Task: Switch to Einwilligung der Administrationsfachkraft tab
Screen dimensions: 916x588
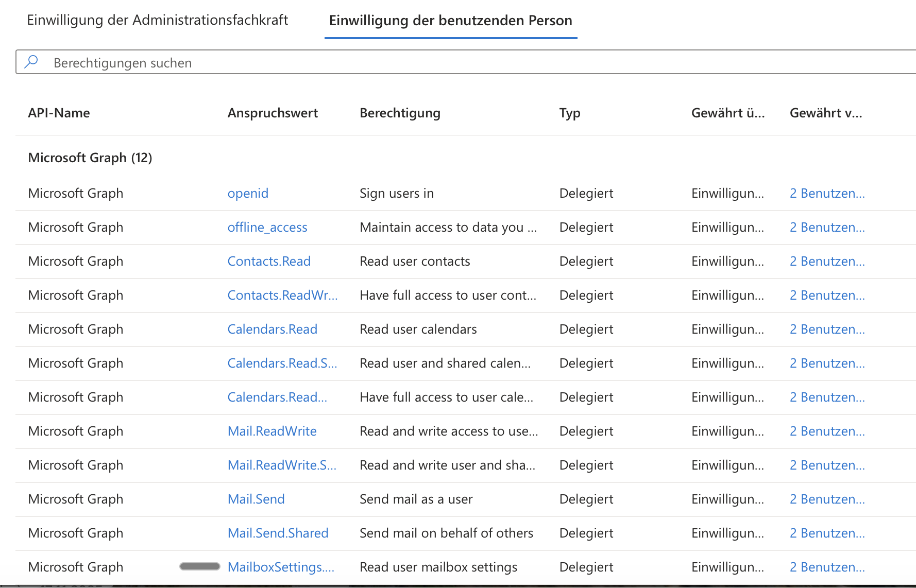Action: tap(157, 20)
